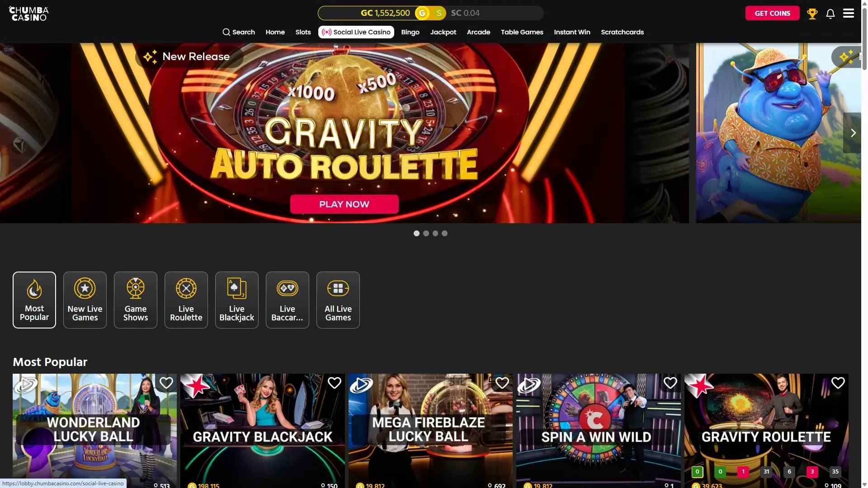Select the Game Shows category tile
868x488 pixels.
136,300
